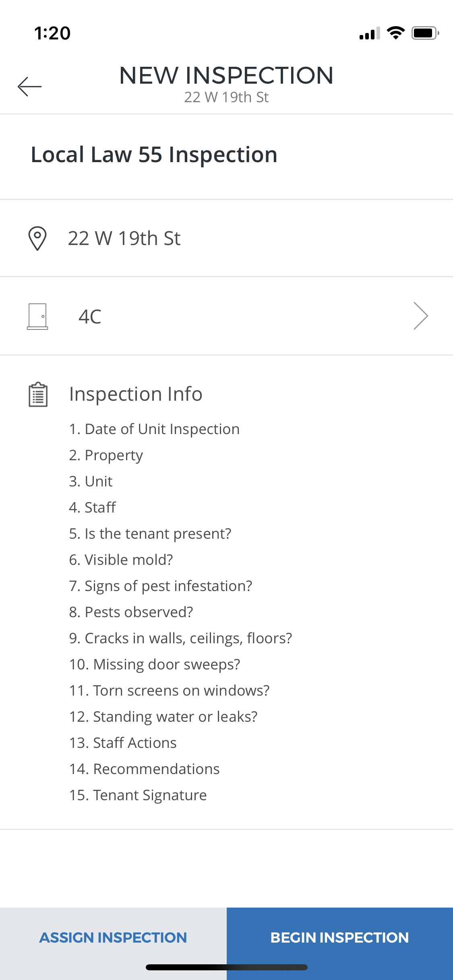Select item 1 Date of Unit Inspection
Viewport: 453px width, 980px height.
pyautogui.click(x=154, y=429)
